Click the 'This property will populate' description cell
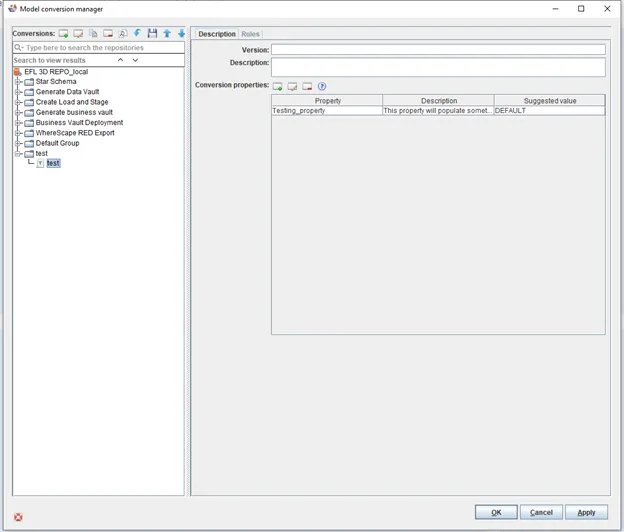The height and width of the screenshot is (532, 624). coord(438,111)
